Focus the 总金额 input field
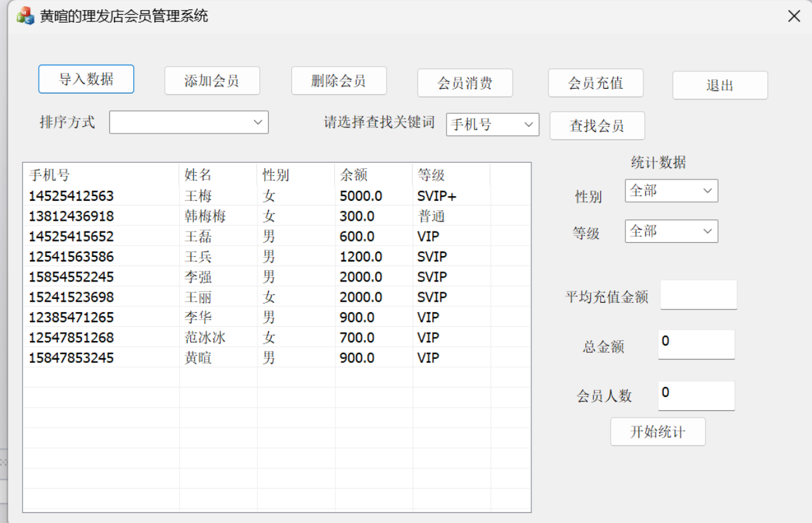The image size is (812, 523). point(696,344)
